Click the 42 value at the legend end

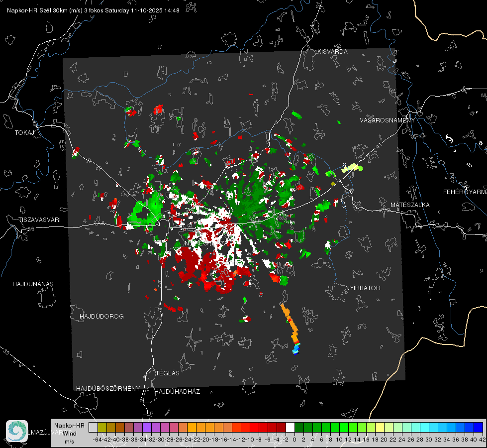click(x=482, y=440)
